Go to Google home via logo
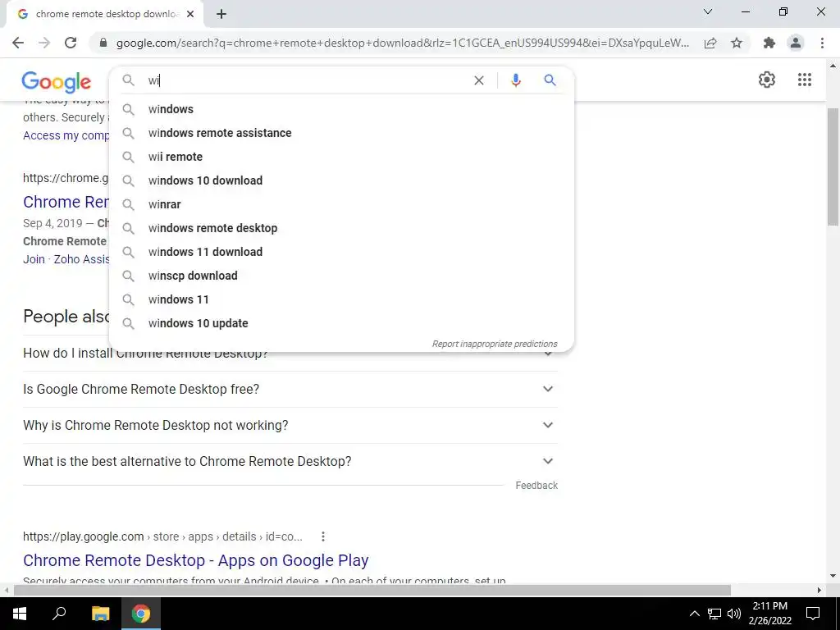The image size is (840, 630). [57, 81]
